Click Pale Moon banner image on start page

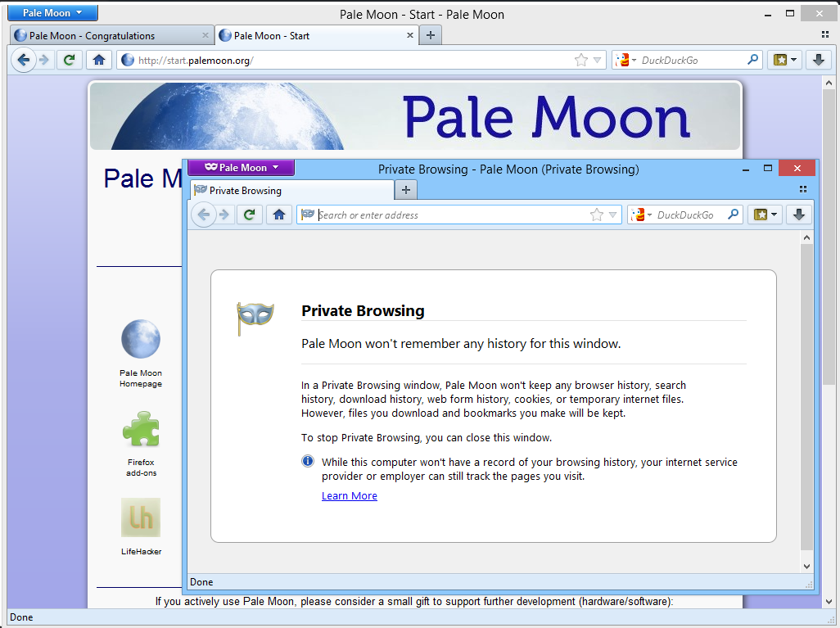click(414, 115)
